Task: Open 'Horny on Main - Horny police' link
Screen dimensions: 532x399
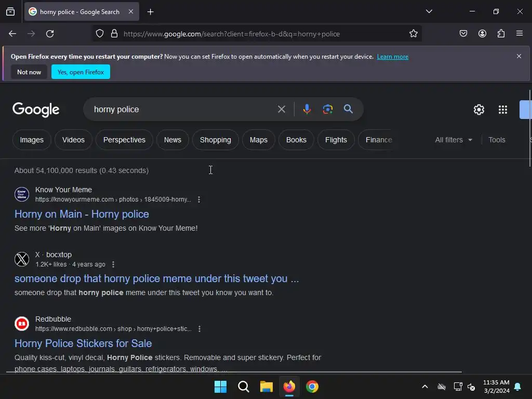Action: pyautogui.click(x=82, y=214)
